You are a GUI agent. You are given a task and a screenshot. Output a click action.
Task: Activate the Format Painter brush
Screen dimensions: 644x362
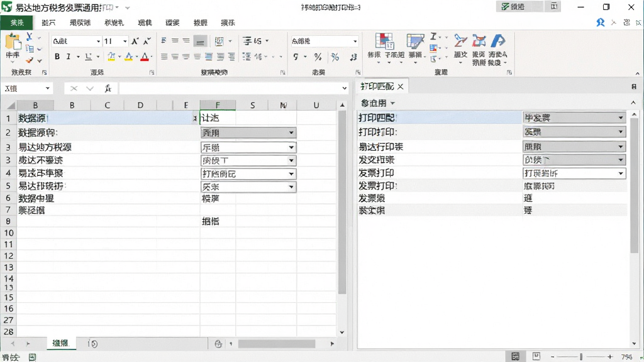click(29, 60)
